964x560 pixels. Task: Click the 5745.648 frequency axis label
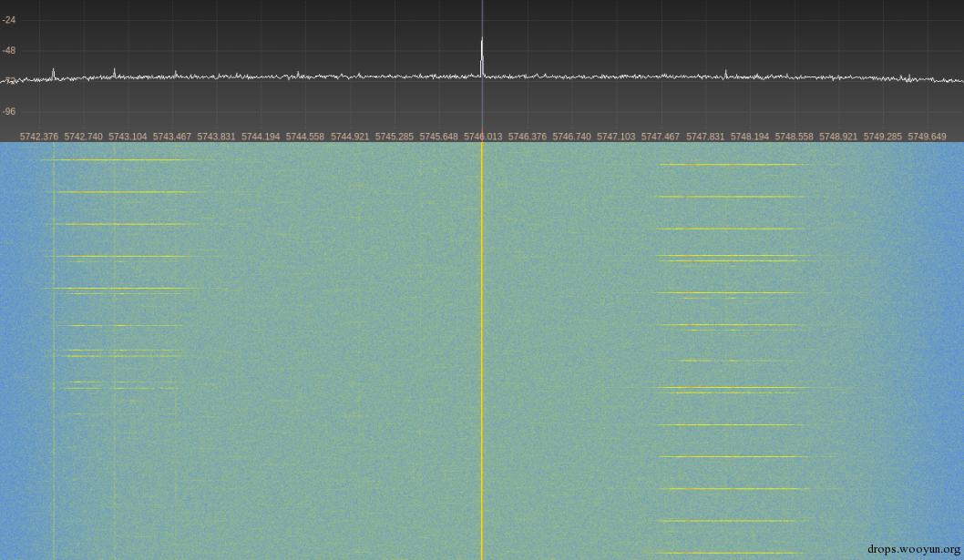click(438, 137)
